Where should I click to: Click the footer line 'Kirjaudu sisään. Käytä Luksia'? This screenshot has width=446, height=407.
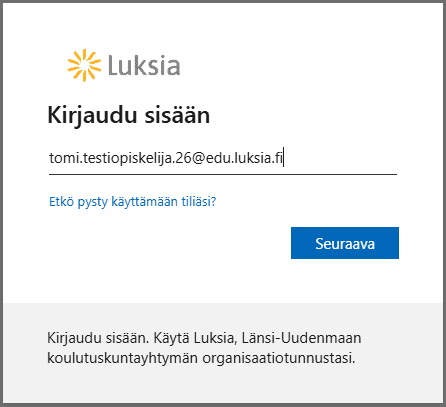[142, 338]
